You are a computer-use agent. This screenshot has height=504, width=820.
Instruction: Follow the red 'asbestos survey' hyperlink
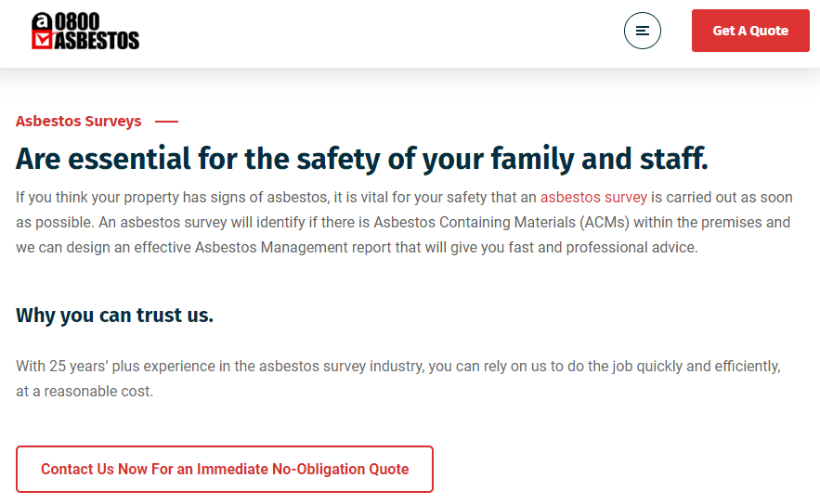coord(593,198)
